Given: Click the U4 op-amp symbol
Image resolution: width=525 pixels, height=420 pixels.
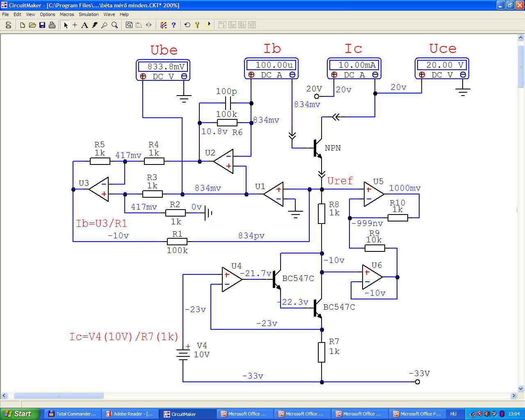Looking at the screenshot, I should point(232,279).
